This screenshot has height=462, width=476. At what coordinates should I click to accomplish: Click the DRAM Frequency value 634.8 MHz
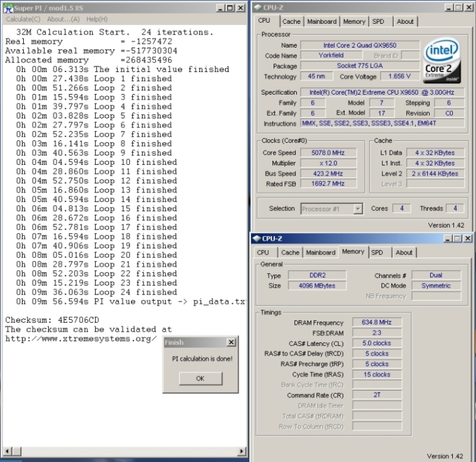coord(377,322)
